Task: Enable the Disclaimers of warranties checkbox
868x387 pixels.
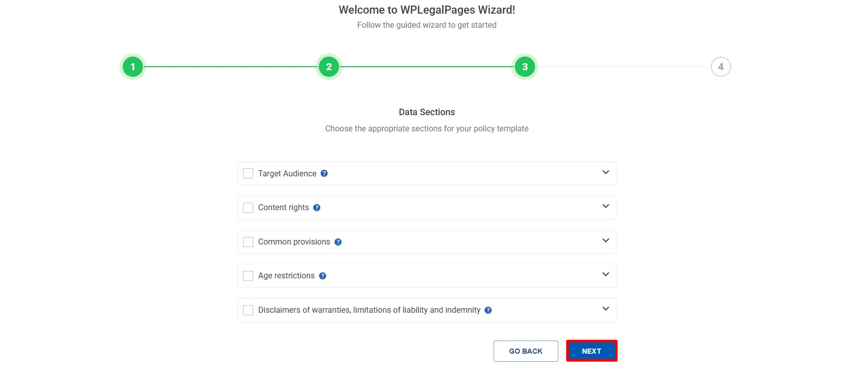Action: coord(248,310)
